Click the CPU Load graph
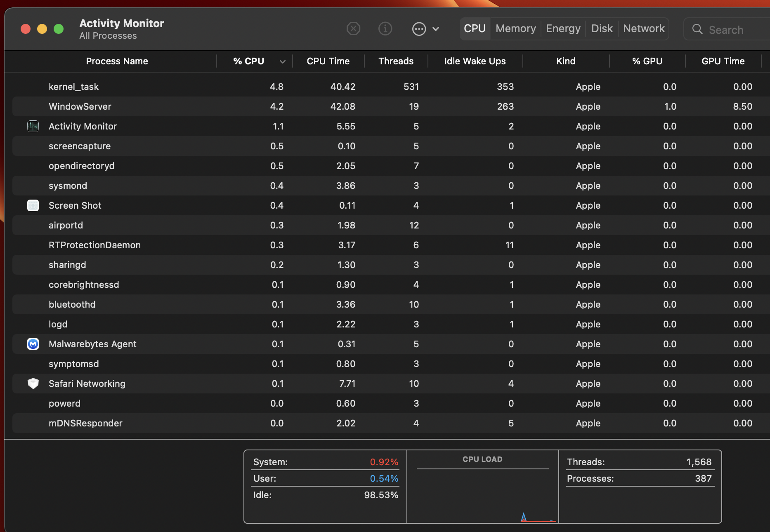770x532 pixels. [x=483, y=495]
